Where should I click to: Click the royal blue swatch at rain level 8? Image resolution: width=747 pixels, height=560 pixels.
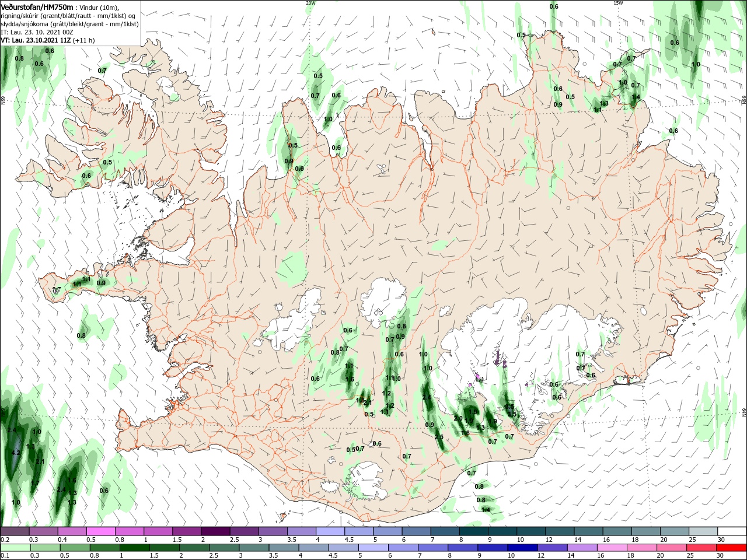463,548
